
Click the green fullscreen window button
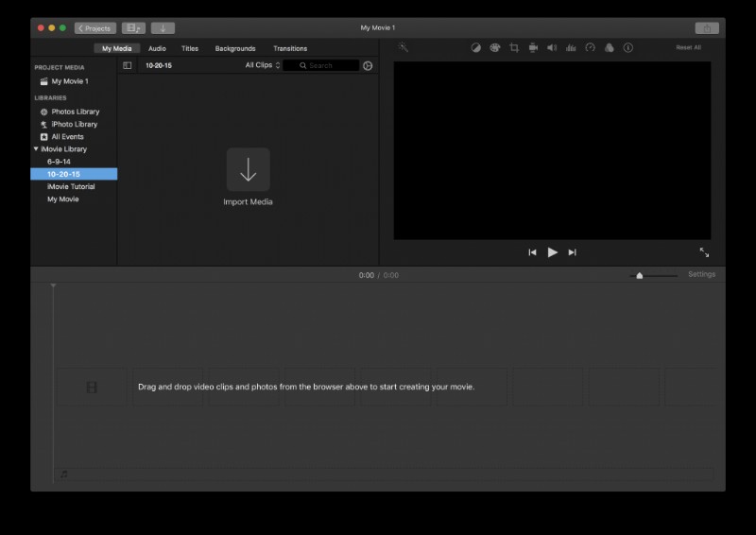(62, 28)
